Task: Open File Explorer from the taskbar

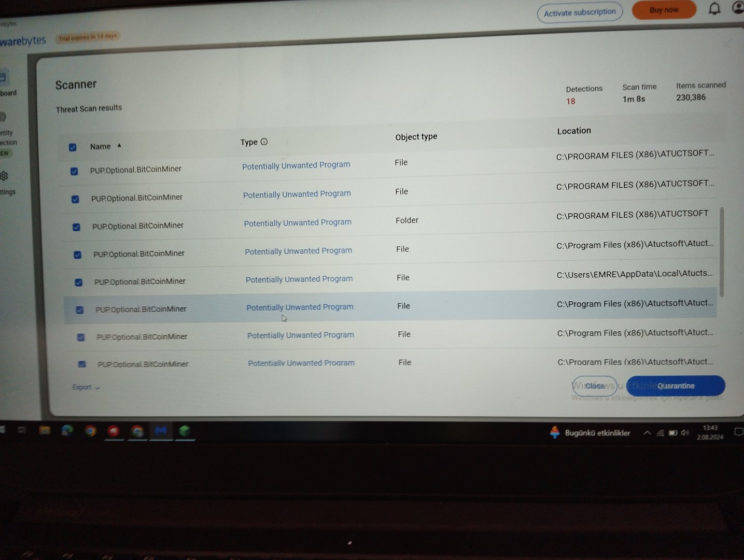Action: pyautogui.click(x=45, y=430)
